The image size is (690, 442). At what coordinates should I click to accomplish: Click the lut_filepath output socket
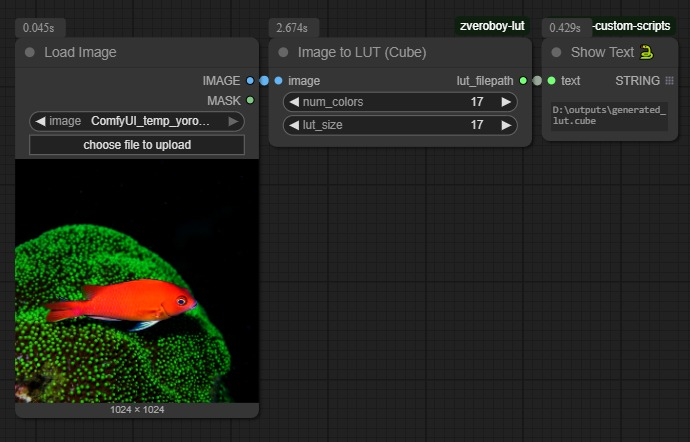(523, 81)
